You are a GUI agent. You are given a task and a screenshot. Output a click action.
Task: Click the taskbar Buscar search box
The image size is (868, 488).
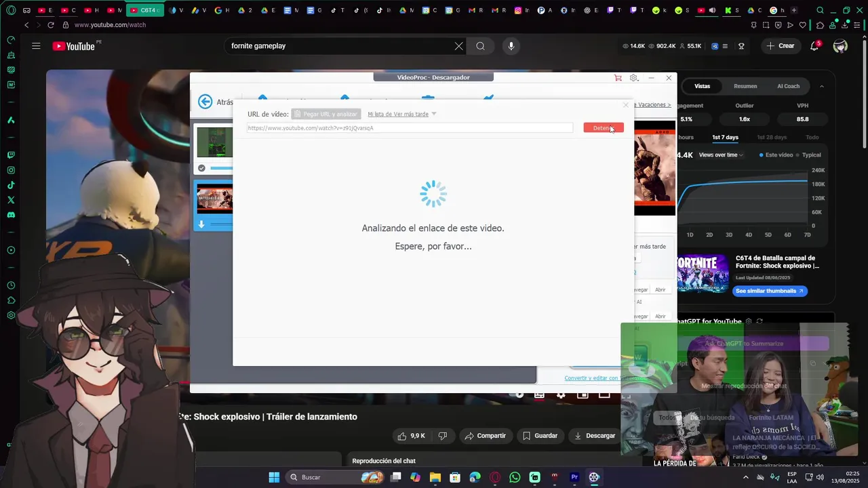tap(336, 477)
